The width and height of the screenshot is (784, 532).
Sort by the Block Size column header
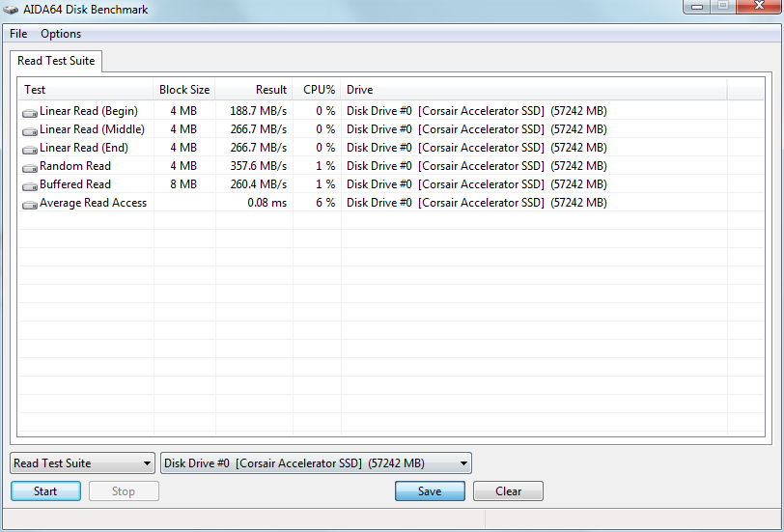184,90
